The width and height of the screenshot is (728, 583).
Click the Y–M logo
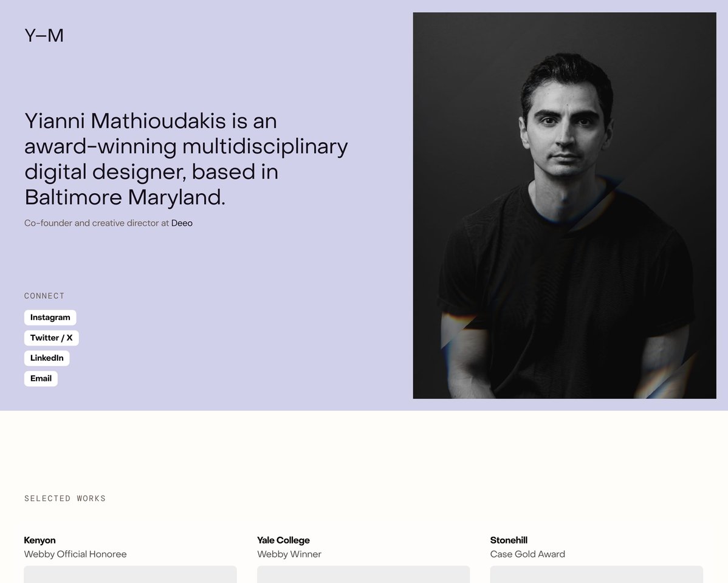tap(44, 35)
